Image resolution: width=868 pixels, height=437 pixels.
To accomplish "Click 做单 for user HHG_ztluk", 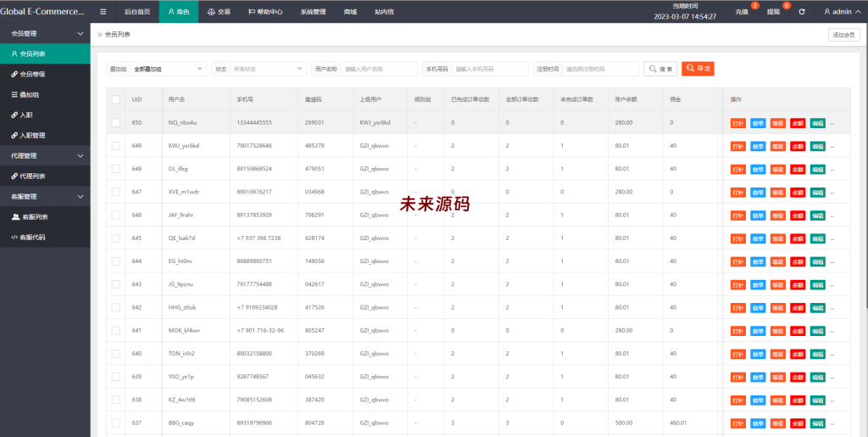I will pos(758,307).
